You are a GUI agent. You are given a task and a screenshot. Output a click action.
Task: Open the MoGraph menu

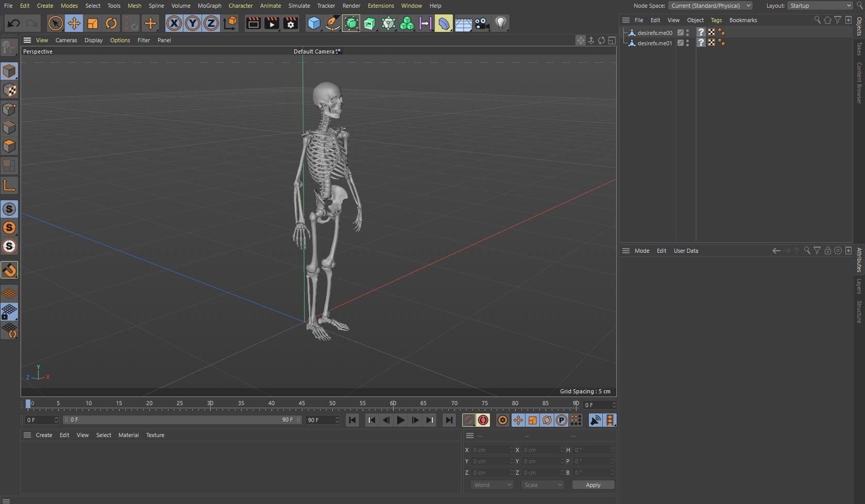click(x=210, y=6)
